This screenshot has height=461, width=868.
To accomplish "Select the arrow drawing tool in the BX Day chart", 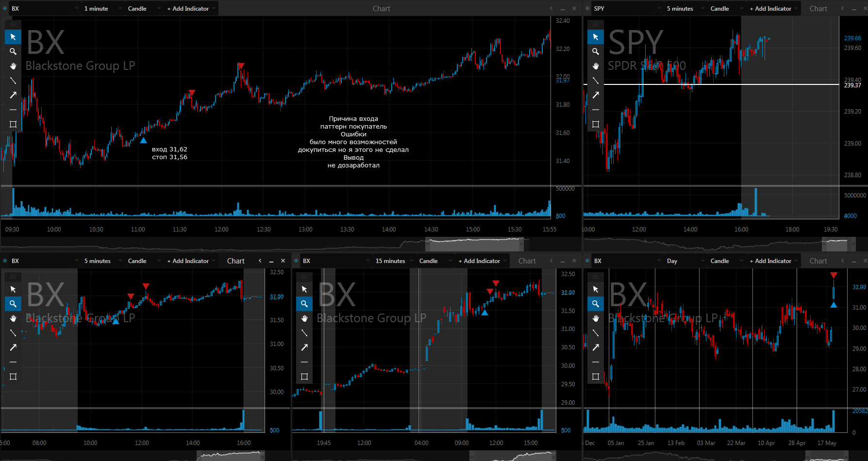I will coord(596,347).
